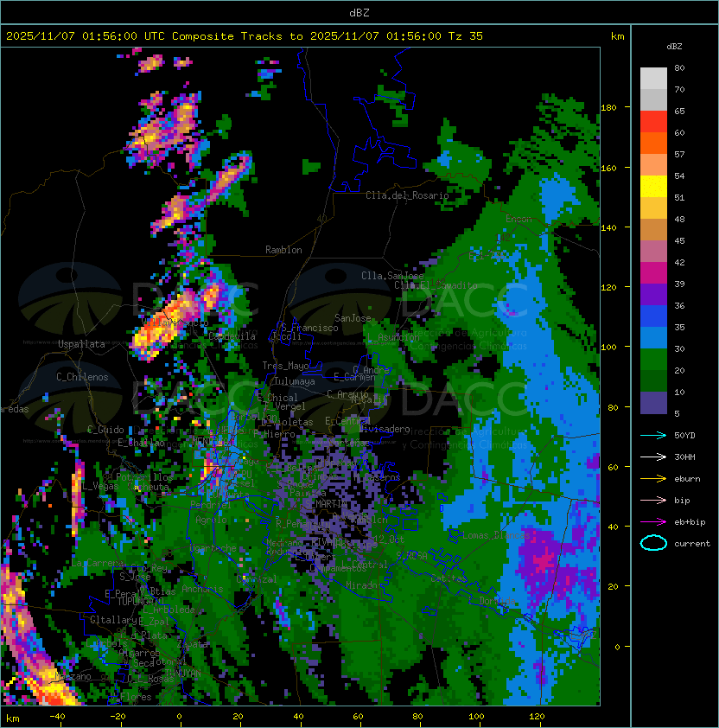Viewport: 719px width, 728px height.
Task: Click the magenta eb+bip track arrow
Action: click(x=653, y=522)
